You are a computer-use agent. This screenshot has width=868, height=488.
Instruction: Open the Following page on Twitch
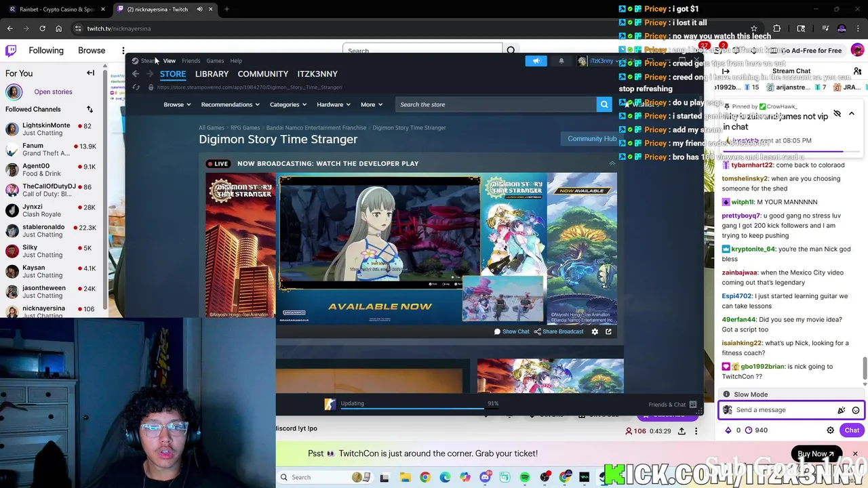coord(46,50)
